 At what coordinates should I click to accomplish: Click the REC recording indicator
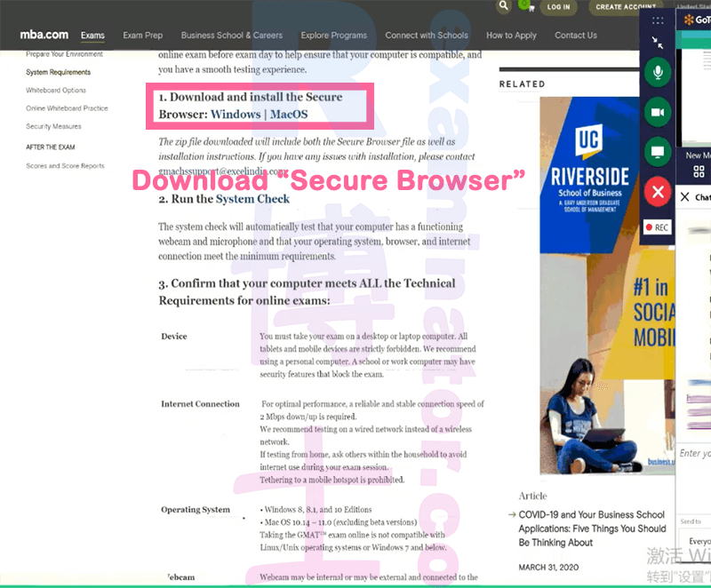click(657, 227)
